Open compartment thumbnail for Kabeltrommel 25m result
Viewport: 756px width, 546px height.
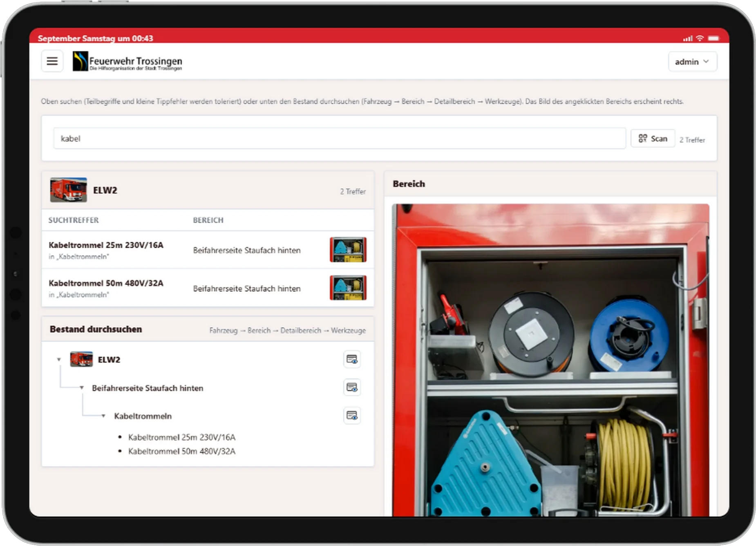[348, 250]
